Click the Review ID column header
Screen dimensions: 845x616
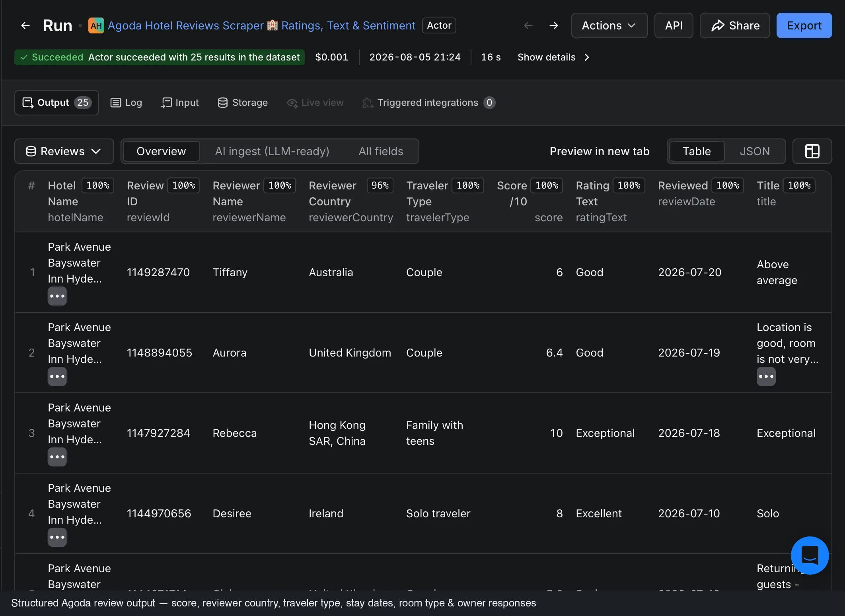pyautogui.click(x=163, y=201)
